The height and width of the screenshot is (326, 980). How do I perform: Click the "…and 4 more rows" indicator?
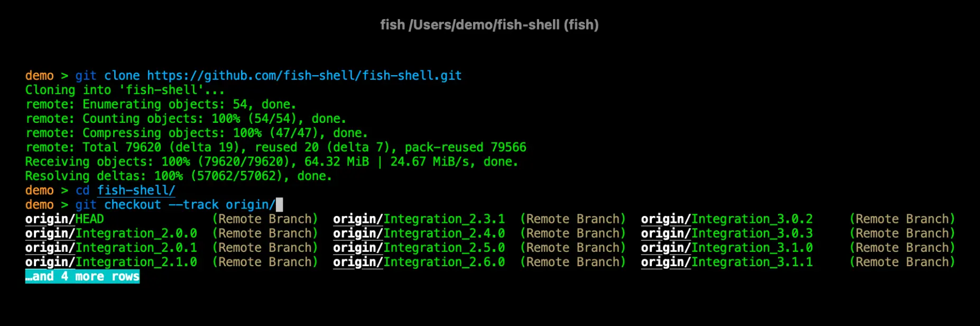coord(82,276)
